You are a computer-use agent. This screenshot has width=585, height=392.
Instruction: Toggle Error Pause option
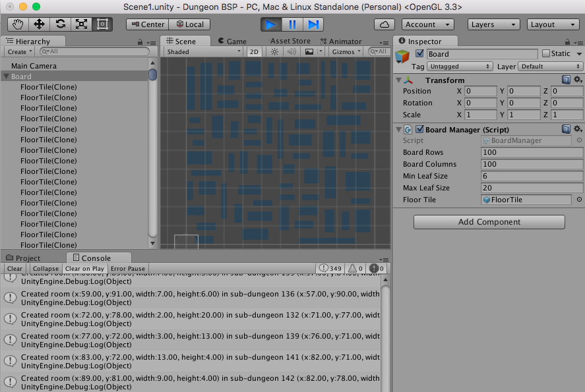point(127,268)
